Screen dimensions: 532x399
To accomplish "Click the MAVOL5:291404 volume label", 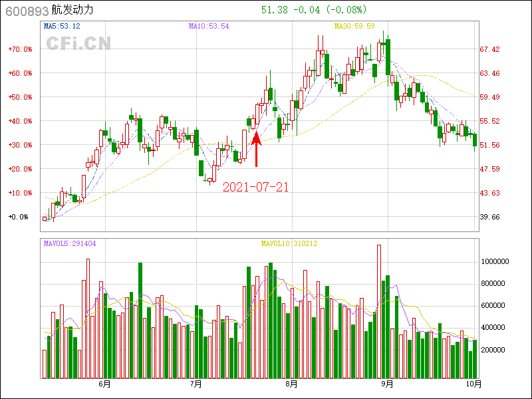I will click(x=70, y=243).
